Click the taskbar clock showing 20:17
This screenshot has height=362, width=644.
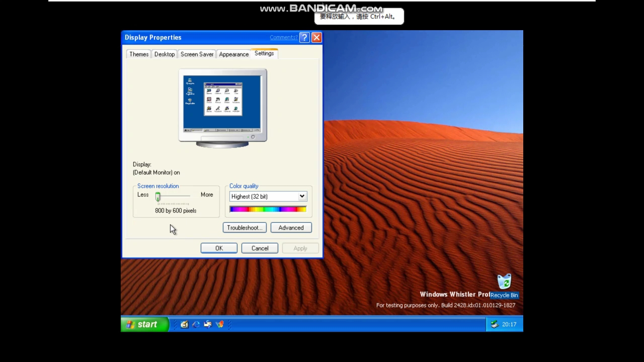tap(509, 325)
